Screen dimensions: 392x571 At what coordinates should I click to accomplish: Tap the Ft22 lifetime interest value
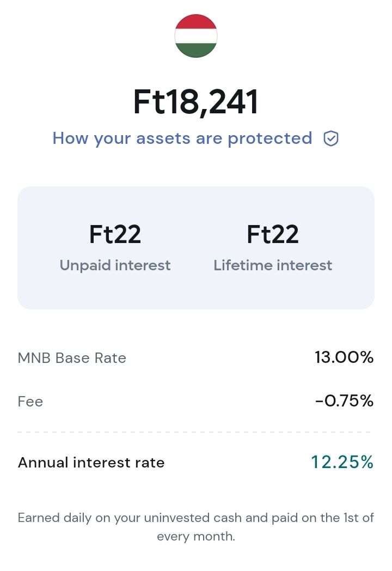[273, 234]
